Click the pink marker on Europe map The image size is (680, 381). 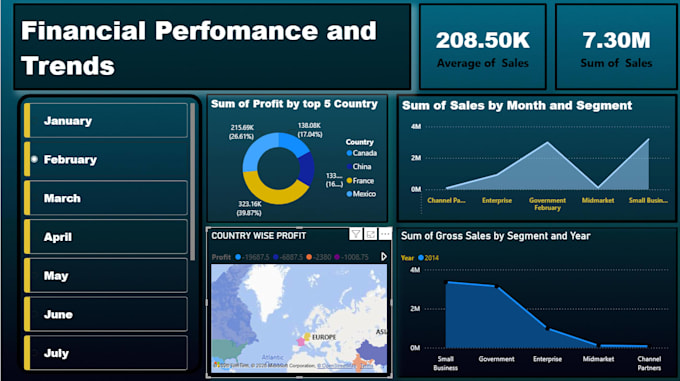(x=301, y=342)
